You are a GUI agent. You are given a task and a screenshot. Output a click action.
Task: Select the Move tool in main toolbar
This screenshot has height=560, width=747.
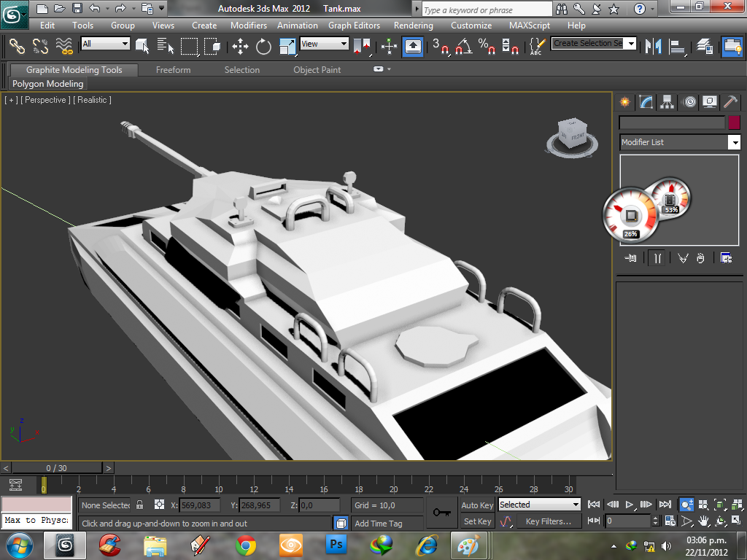click(240, 47)
